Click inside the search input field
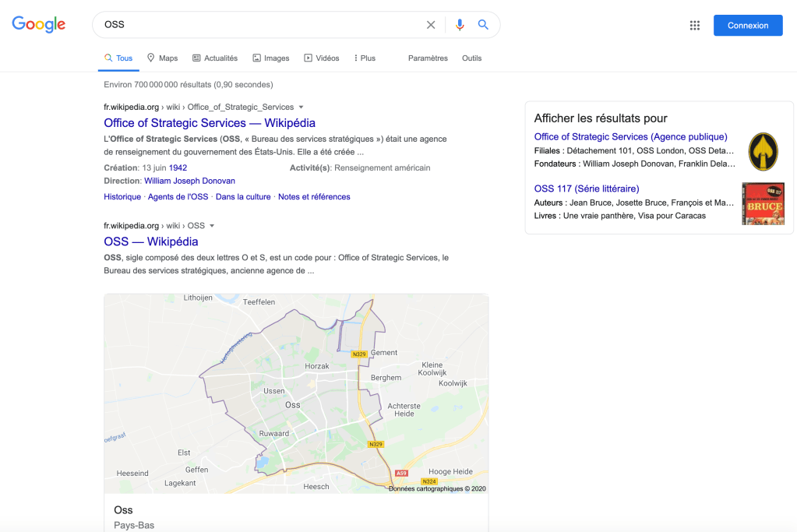The image size is (797, 532). [x=234, y=24]
